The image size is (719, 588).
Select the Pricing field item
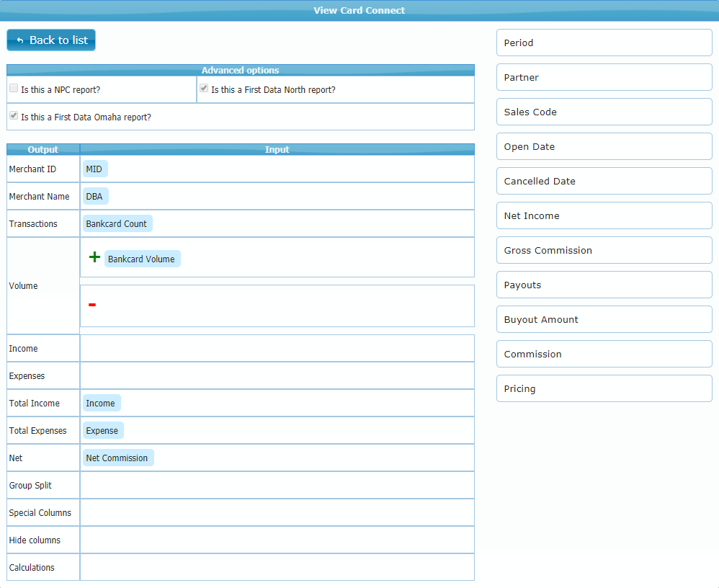(x=604, y=388)
